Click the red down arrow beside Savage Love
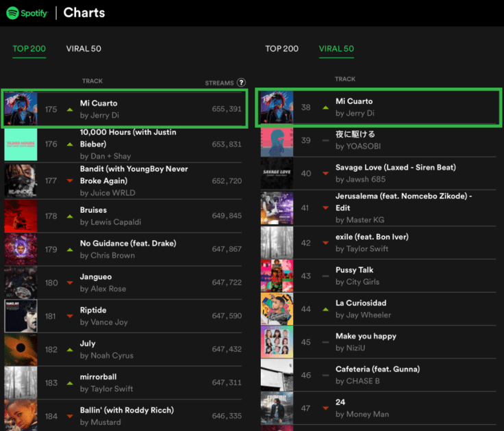Screen dimensions: 504x431 [325, 174]
